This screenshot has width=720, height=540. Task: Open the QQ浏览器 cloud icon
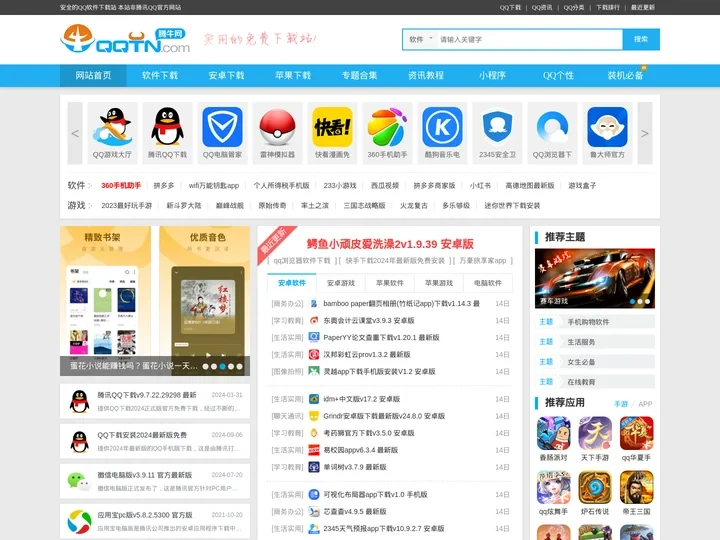coord(552,127)
